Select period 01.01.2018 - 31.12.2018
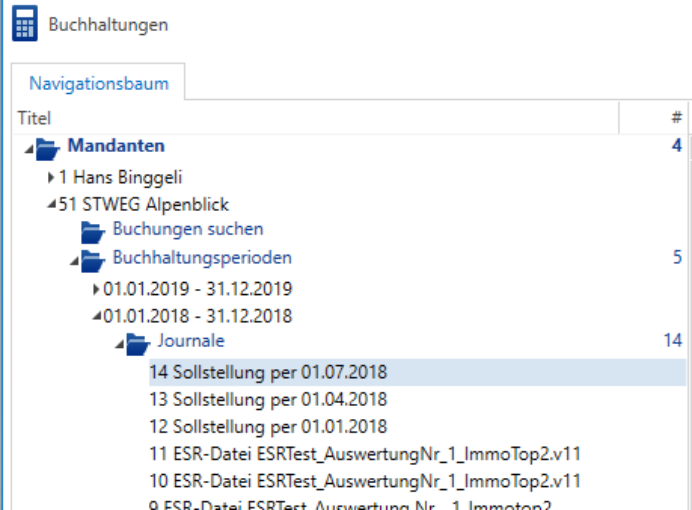The image size is (692, 510). [x=198, y=316]
